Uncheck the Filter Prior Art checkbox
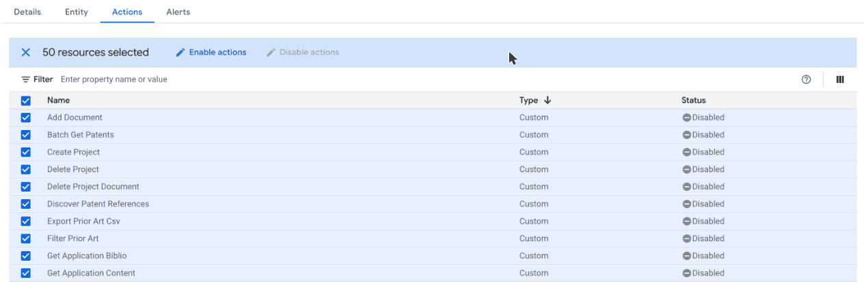Screen dimensions: 868x282 pyautogui.click(x=26, y=239)
